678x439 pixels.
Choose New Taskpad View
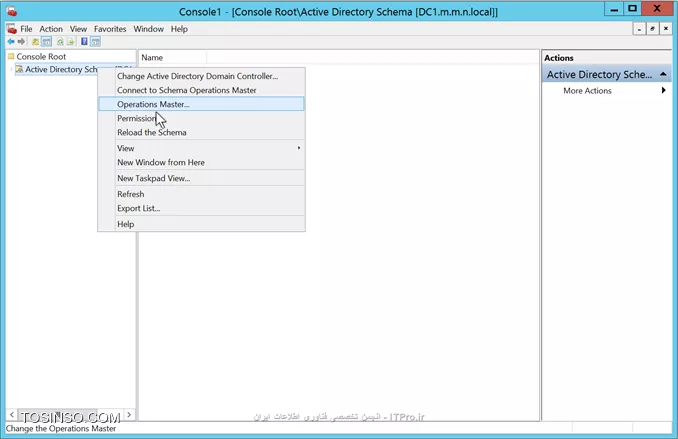(201, 178)
